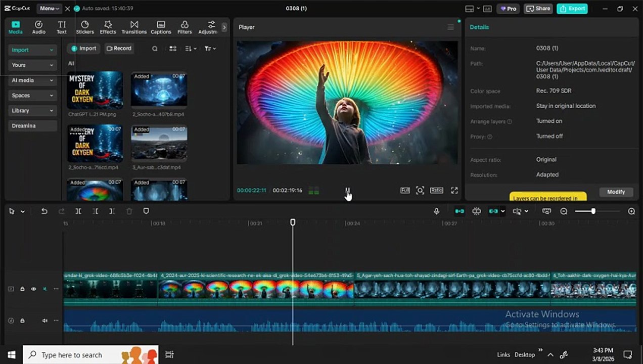Open the Transitions panel

(x=134, y=27)
